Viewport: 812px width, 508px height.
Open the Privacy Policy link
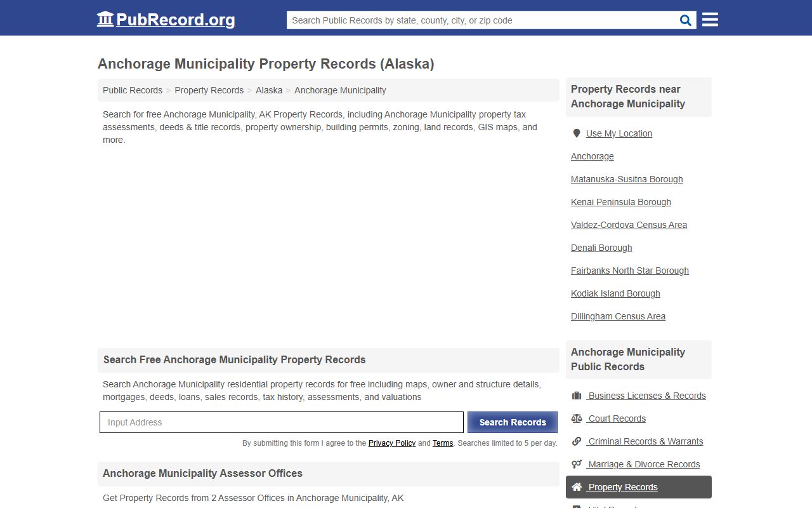(392, 443)
